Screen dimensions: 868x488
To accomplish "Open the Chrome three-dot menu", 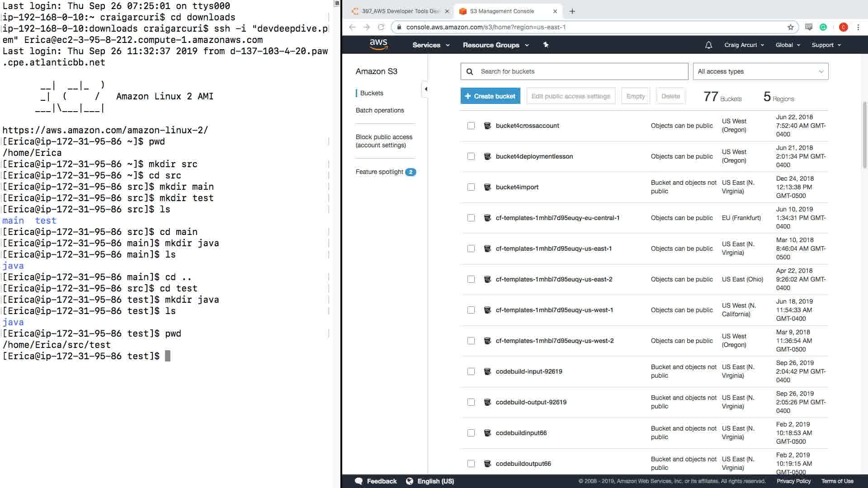I will point(858,27).
